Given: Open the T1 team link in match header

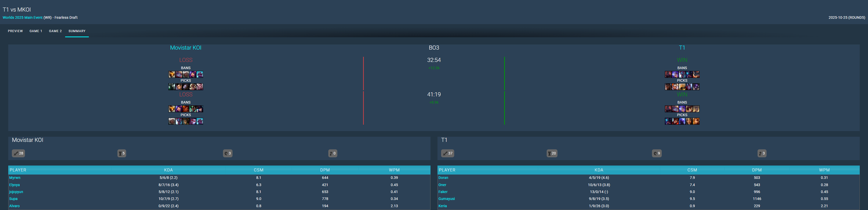Looking at the screenshot, I should click(x=682, y=48).
